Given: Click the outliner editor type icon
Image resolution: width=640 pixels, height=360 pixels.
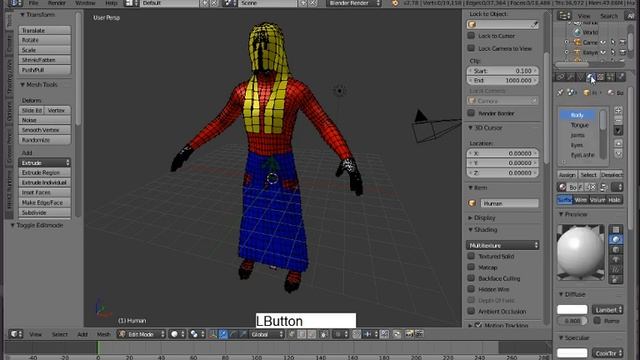Looking at the screenshot, I should 564,16.
